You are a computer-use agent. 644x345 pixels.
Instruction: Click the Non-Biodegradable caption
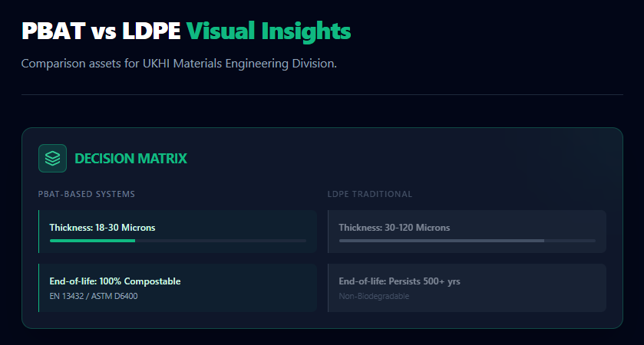(x=374, y=296)
